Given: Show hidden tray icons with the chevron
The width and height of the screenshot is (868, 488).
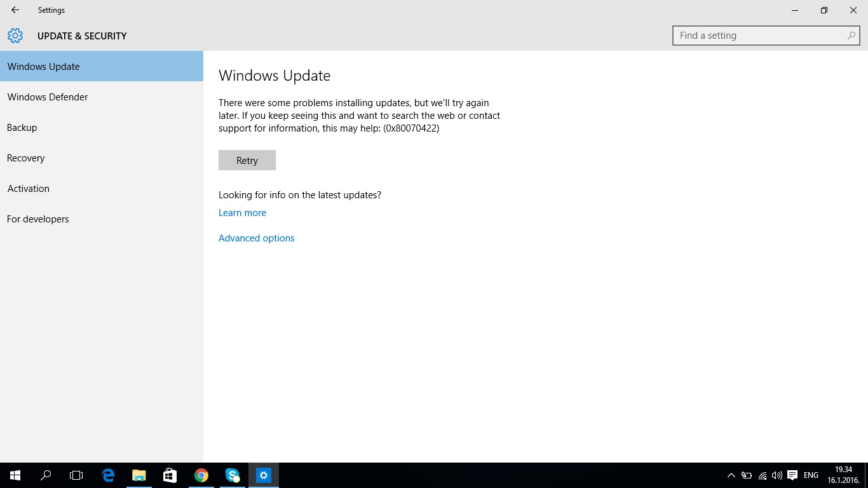Looking at the screenshot, I should 731,475.
